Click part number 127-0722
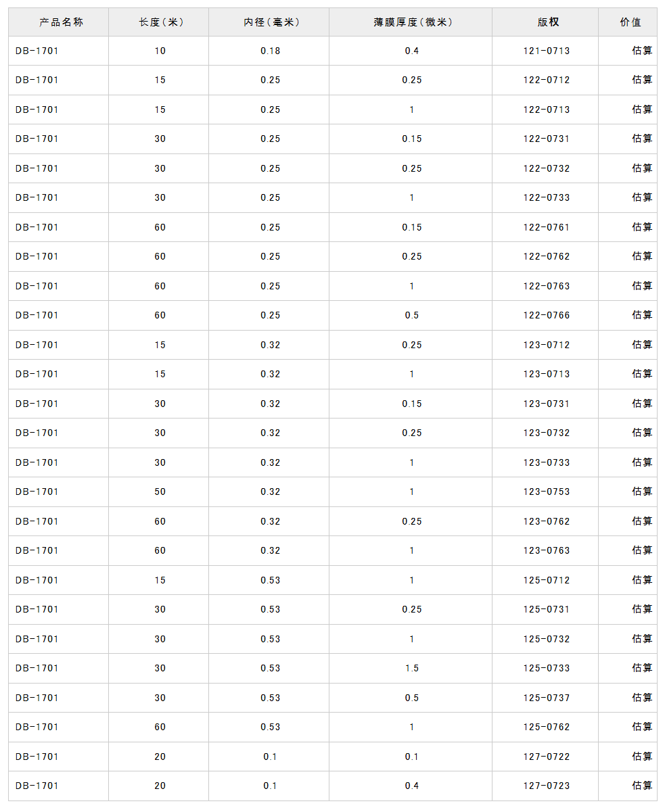The height and width of the screenshot is (812, 665). pos(546,757)
